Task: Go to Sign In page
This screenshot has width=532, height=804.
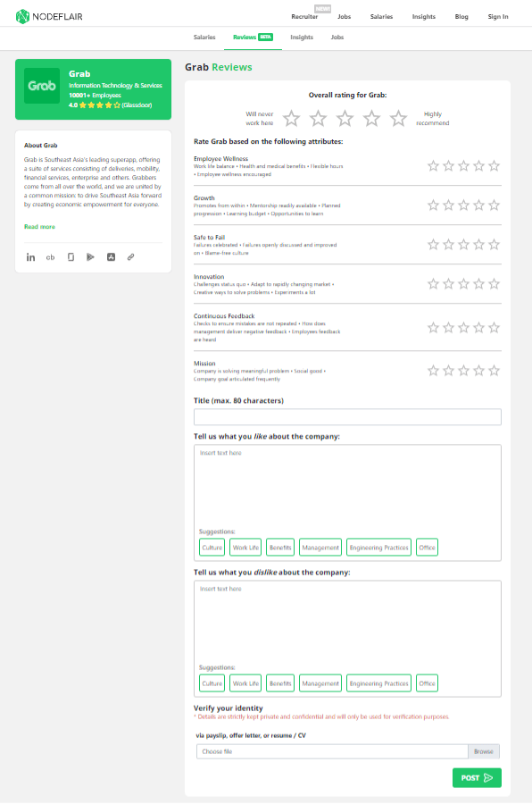Action: [498, 16]
